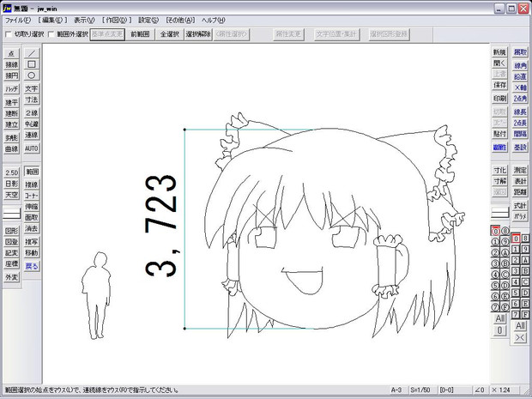Pick the 中心線 center line tool
This screenshot has width=532, height=399.
coord(32,124)
